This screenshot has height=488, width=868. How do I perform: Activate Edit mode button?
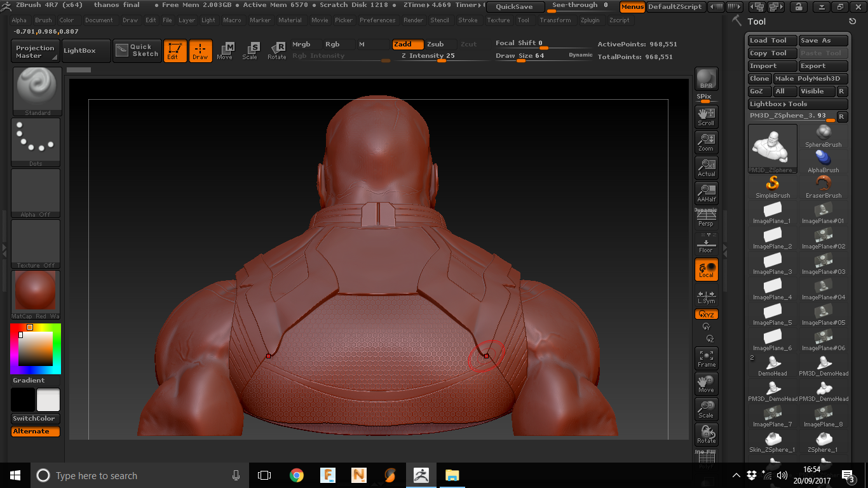(x=175, y=51)
